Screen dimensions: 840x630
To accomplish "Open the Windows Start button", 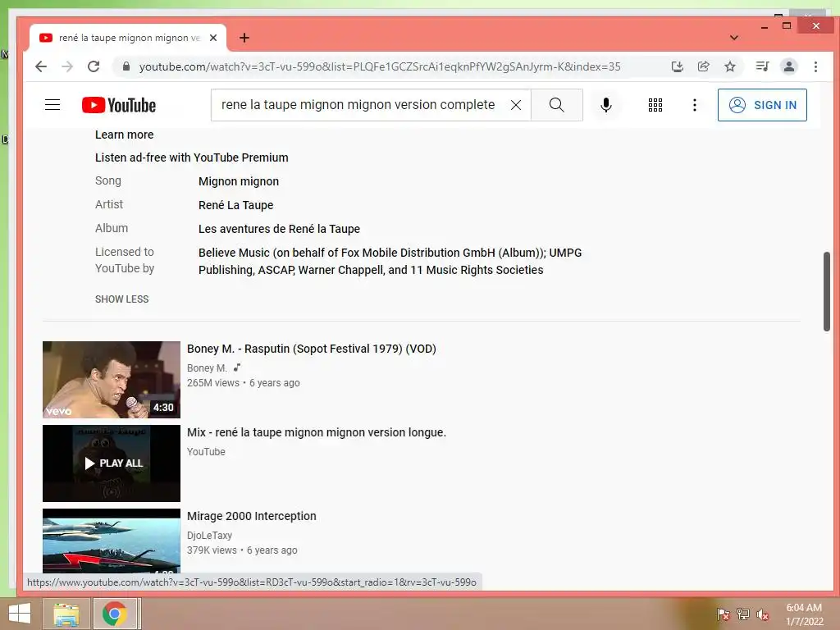I will [20, 614].
